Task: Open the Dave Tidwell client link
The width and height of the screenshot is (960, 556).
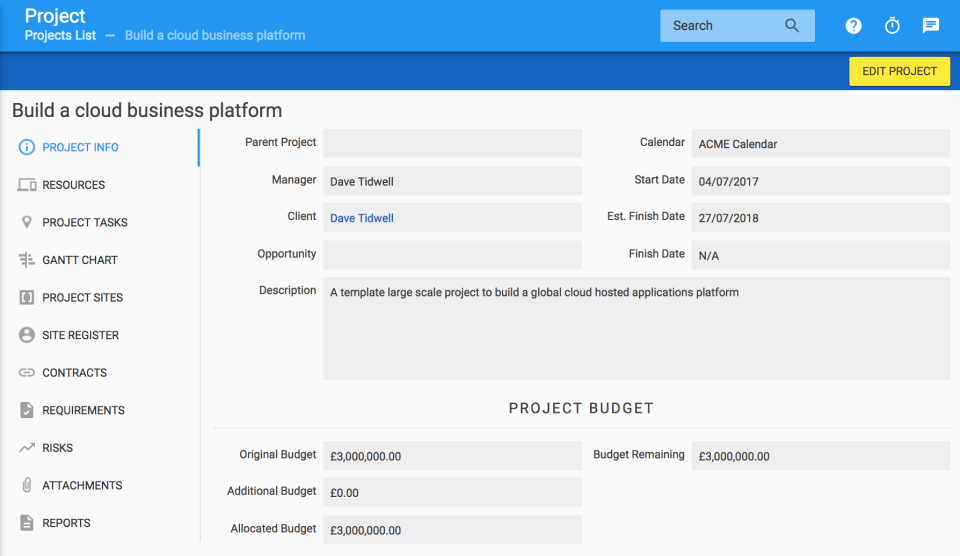Action: 362,218
